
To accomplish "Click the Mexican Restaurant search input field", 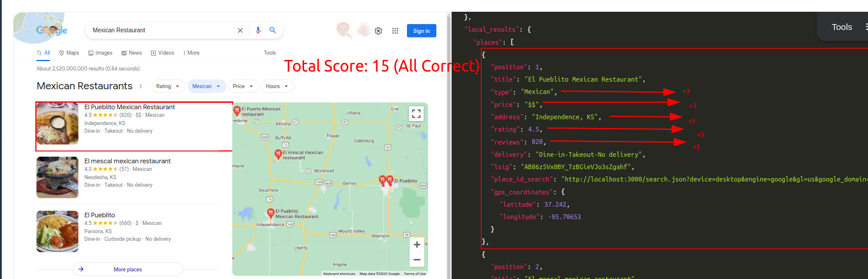I will click(162, 31).
